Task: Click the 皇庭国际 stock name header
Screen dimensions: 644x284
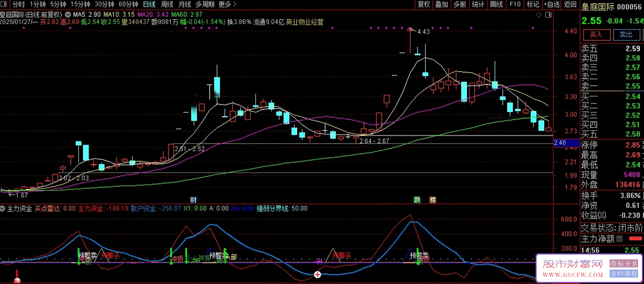Action: [x=598, y=6]
